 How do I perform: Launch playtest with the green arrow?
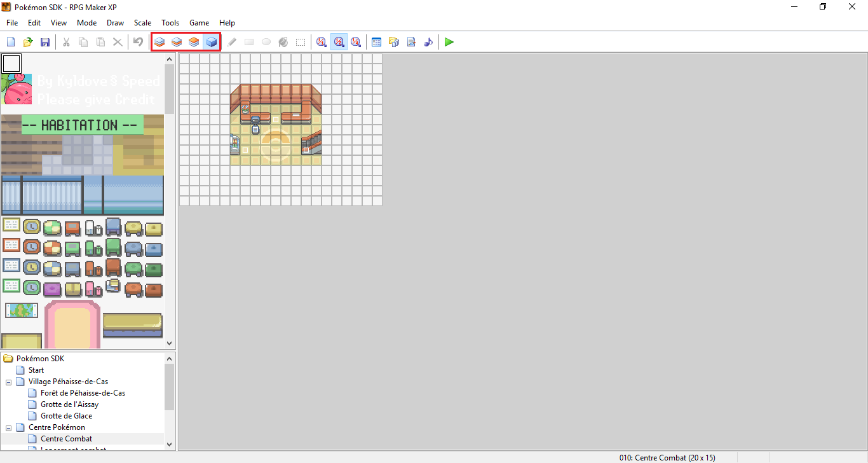(x=449, y=41)
